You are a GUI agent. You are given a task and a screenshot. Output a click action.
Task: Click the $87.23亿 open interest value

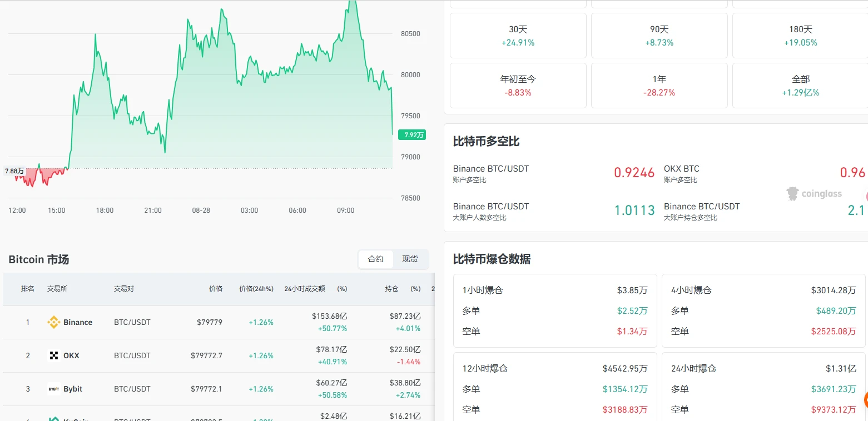coord(405,316)
